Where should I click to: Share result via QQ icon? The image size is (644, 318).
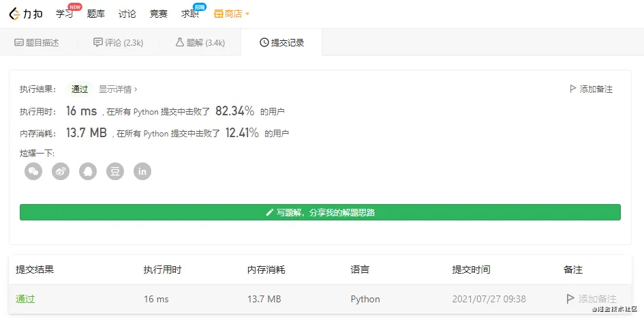tap(88, 171)
